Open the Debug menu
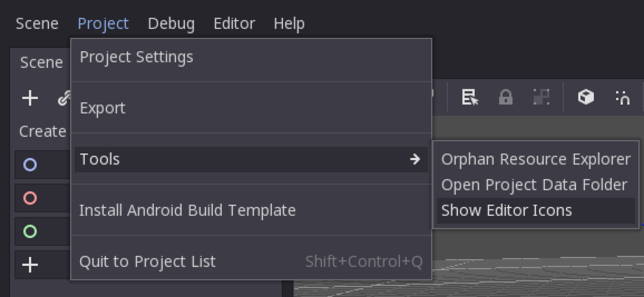644x297 pixels. [171, 24]
